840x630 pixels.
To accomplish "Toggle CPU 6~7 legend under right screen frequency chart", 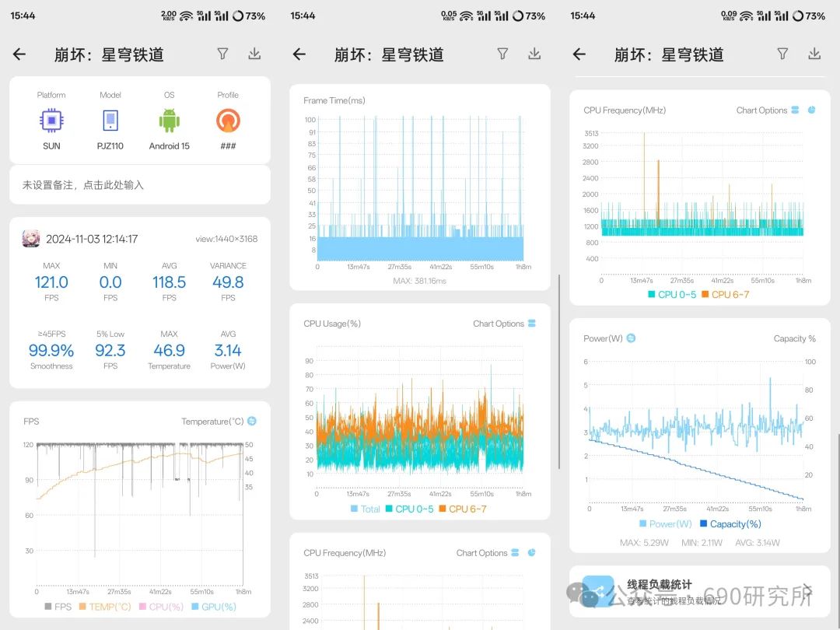I will point(726,294).
